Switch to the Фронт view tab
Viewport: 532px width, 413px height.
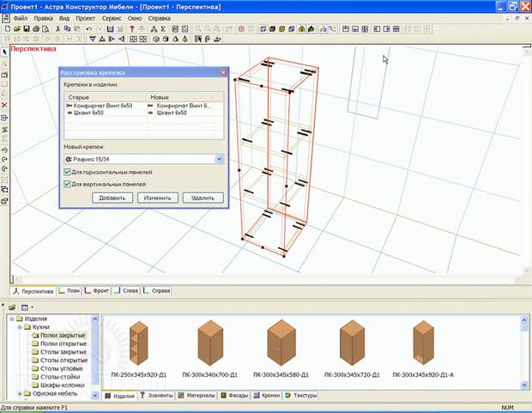[97, 291]
